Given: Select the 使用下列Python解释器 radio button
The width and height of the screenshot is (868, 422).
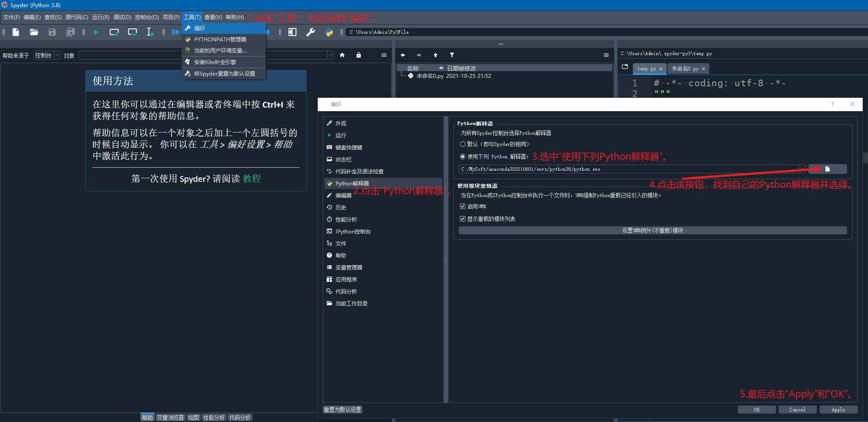Looking at the screenshot, I should pyautogui.click(x=462, y=157).
